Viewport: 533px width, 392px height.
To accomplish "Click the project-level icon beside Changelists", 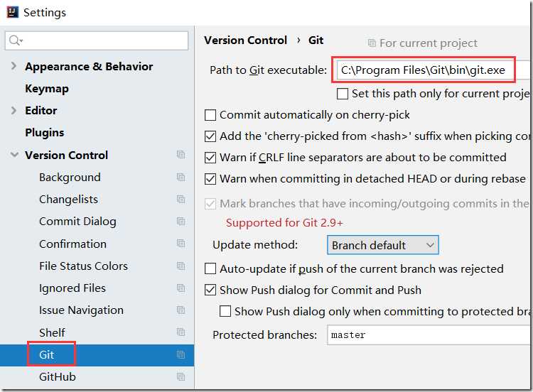I will click(181, 200).
